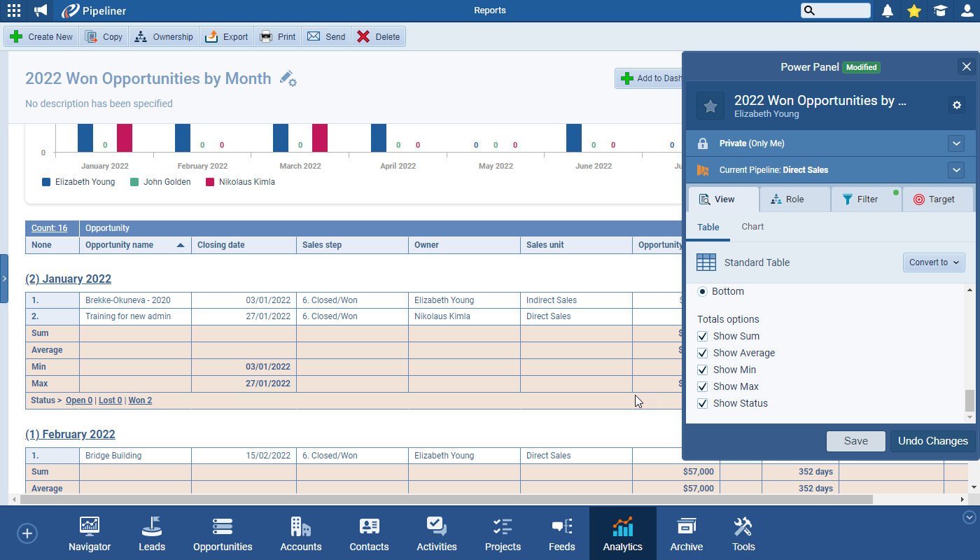
Task: Open the Won 2 link in January status row
Action: (139, 400)
